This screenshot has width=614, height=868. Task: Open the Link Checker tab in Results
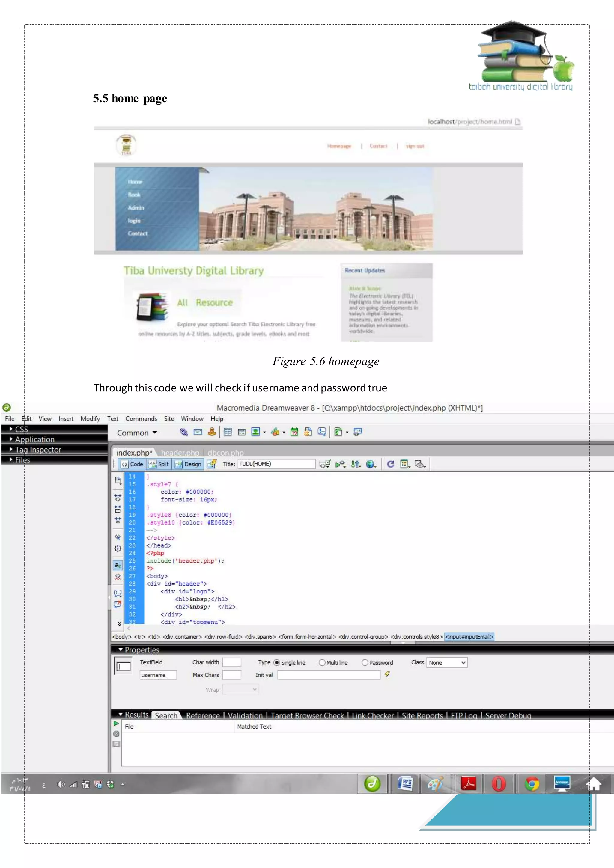[373, 716]
